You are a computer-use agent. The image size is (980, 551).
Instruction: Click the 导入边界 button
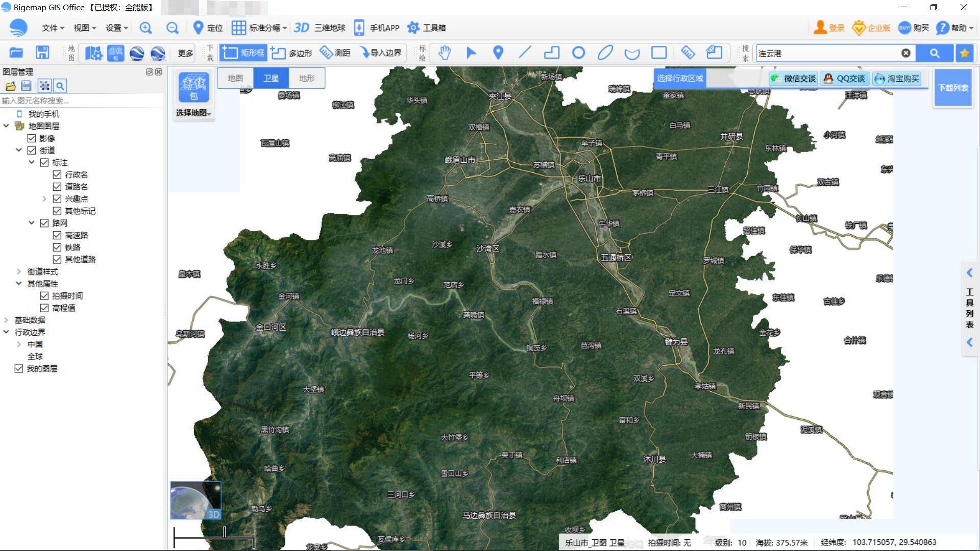click(381, 53)
